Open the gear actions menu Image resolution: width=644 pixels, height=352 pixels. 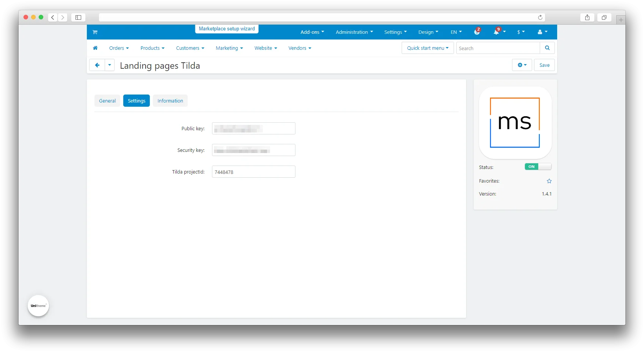pyautogui.click(x=521, y=65)
